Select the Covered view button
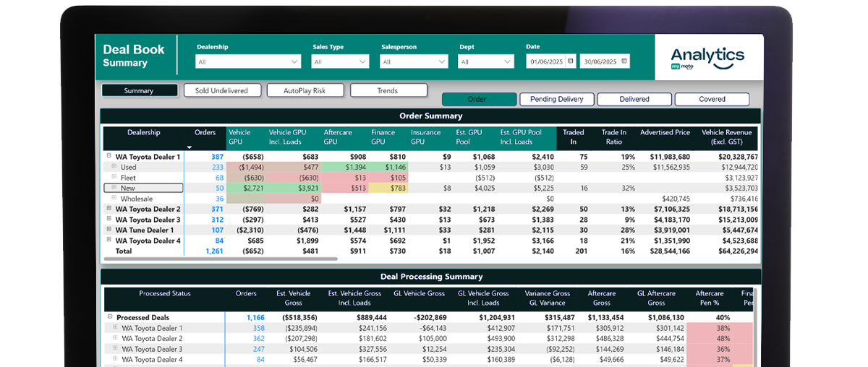The width and height of the screenshot is (868, 367). (x=712, y=99)
